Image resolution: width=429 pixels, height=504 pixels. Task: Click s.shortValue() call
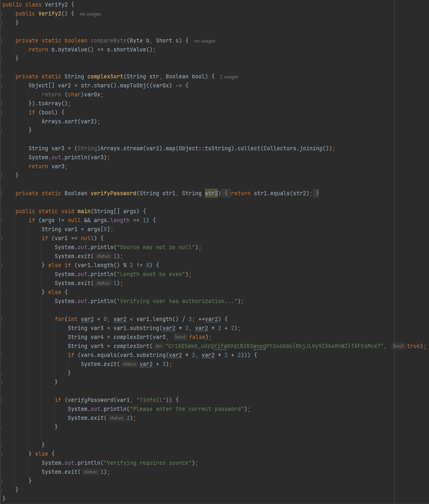[130, 49]
